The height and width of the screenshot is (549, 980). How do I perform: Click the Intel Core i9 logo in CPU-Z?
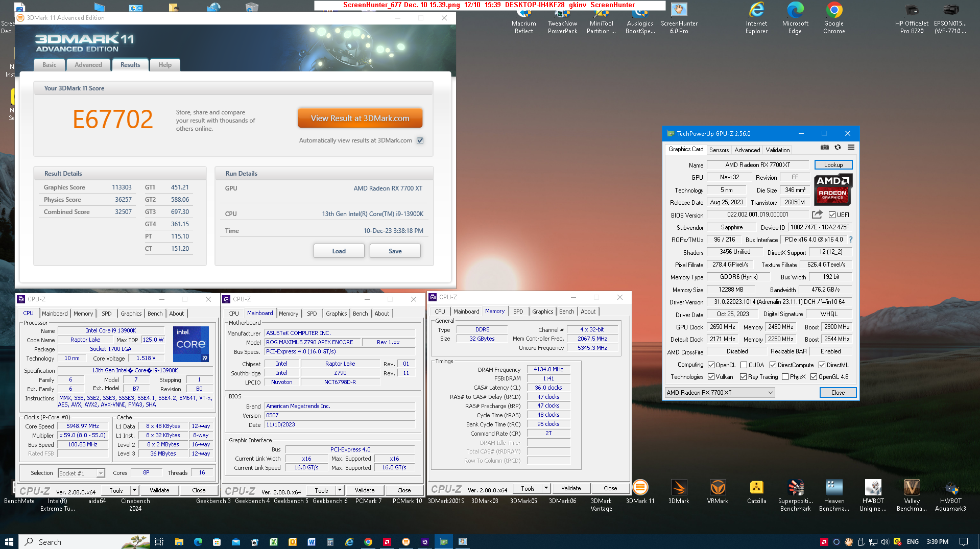(x=191, y=344)
